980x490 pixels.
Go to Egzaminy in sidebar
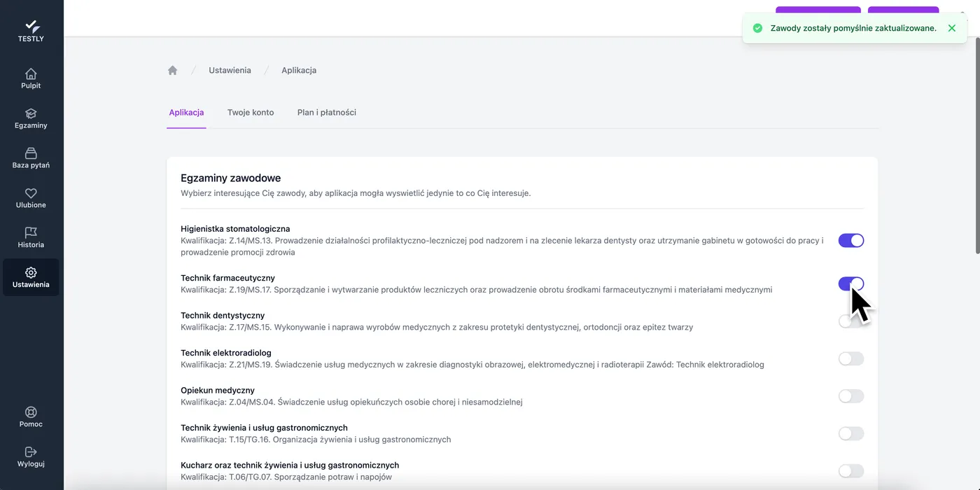click(31, 118)
